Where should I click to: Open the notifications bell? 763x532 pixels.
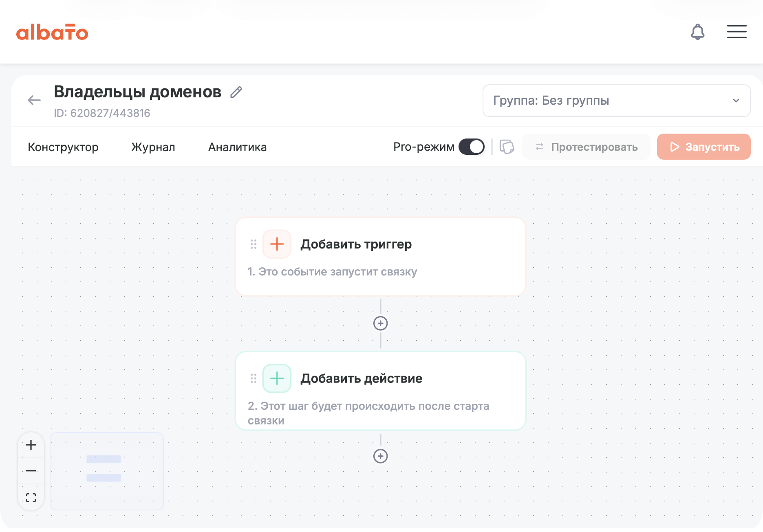tap(698, 32)
